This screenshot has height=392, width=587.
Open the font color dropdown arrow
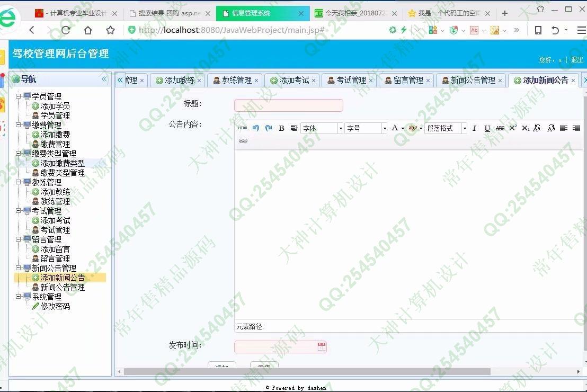403,128
